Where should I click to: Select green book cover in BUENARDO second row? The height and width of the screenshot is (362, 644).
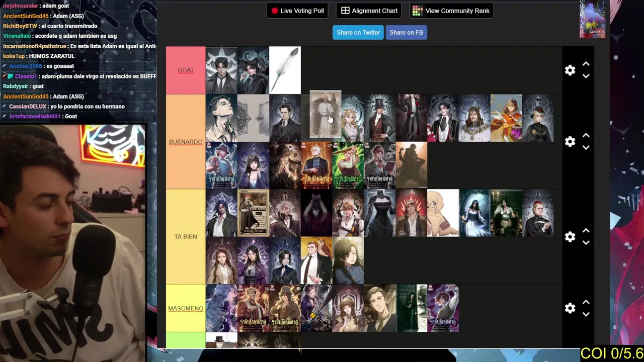coord(348,165)
